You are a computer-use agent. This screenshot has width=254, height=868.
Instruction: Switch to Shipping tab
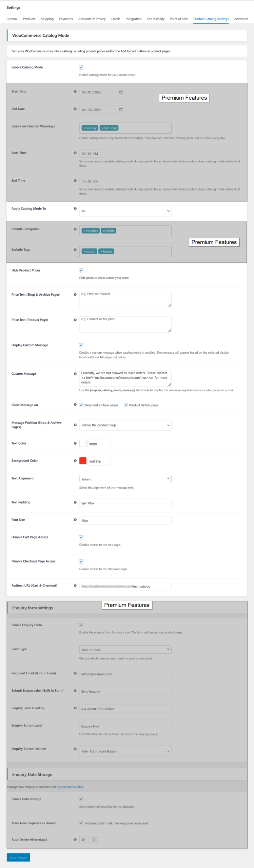click(47, 19)
